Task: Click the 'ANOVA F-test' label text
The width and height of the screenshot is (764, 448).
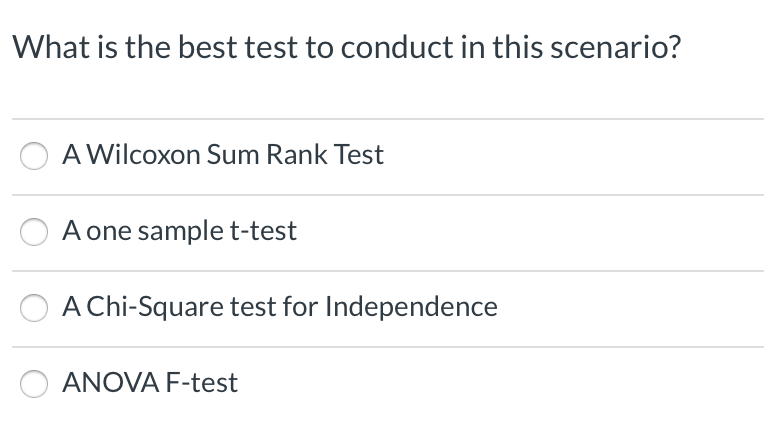Action: [x=150, y=383]
